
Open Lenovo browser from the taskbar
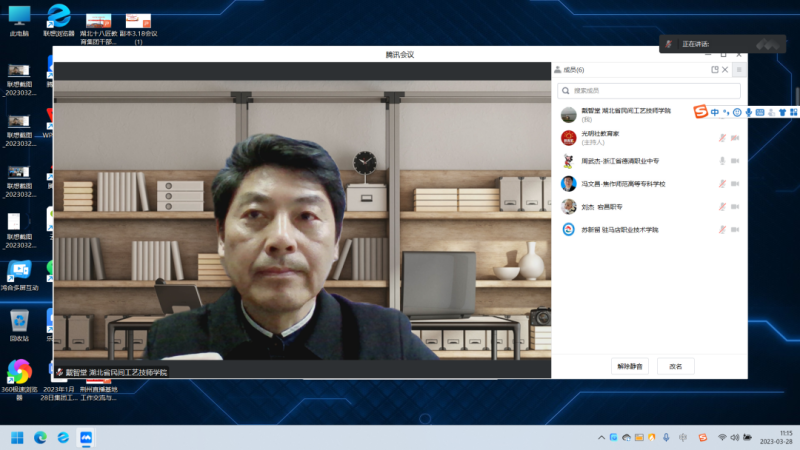pyautogui.click(x=63, y=438)
